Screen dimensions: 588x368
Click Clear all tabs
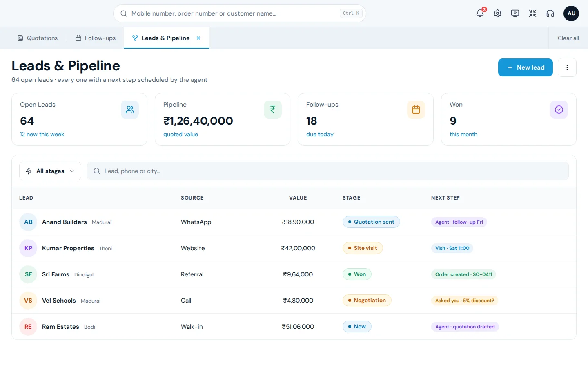(x=568, y=38)
